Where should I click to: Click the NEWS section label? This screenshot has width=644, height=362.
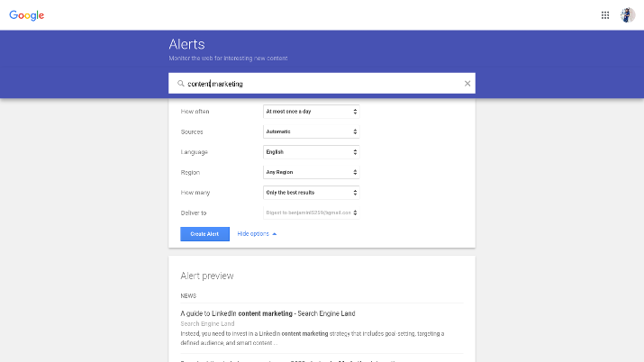pyautogui.click(x=188, y=296)
